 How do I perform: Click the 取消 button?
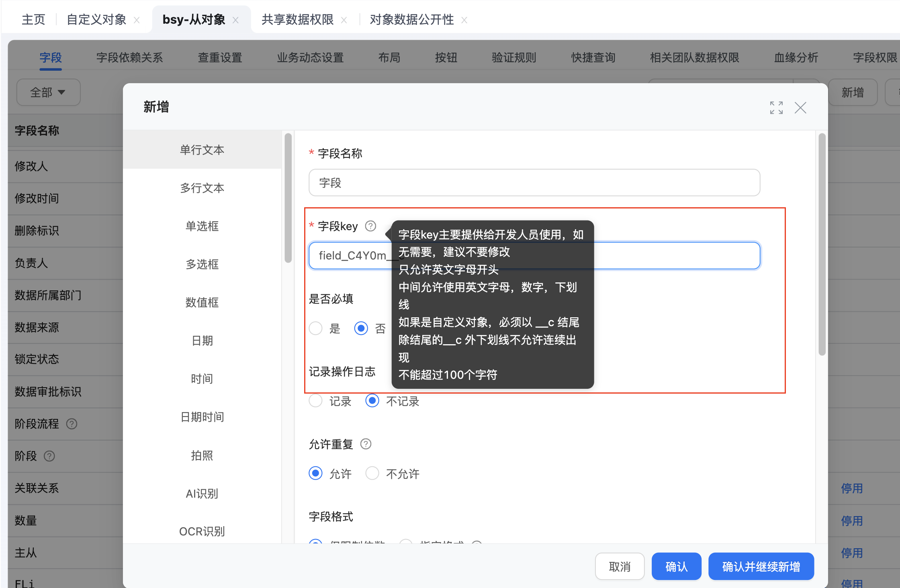pyautogui.click(x=620, y=566)
